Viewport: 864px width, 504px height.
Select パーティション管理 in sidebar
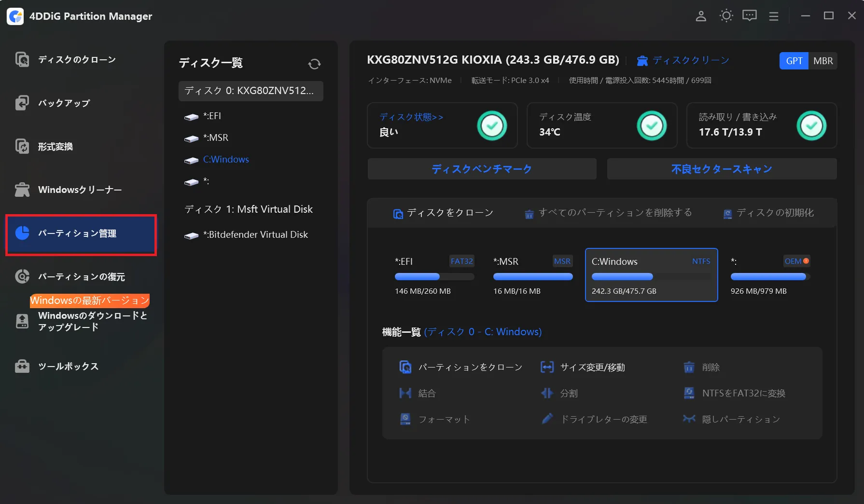coord(81,234)
